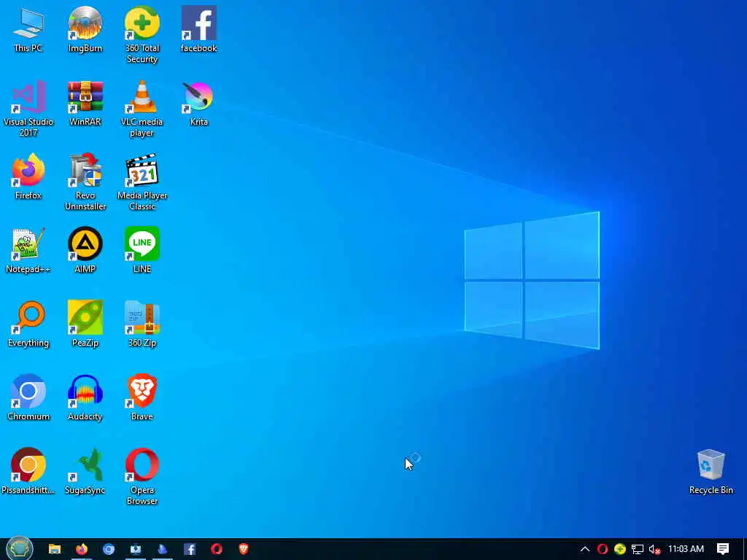Open Chromium from the taskbar
Image resolution: width=747 pixels, height=560 pixels.
point(109,549)
